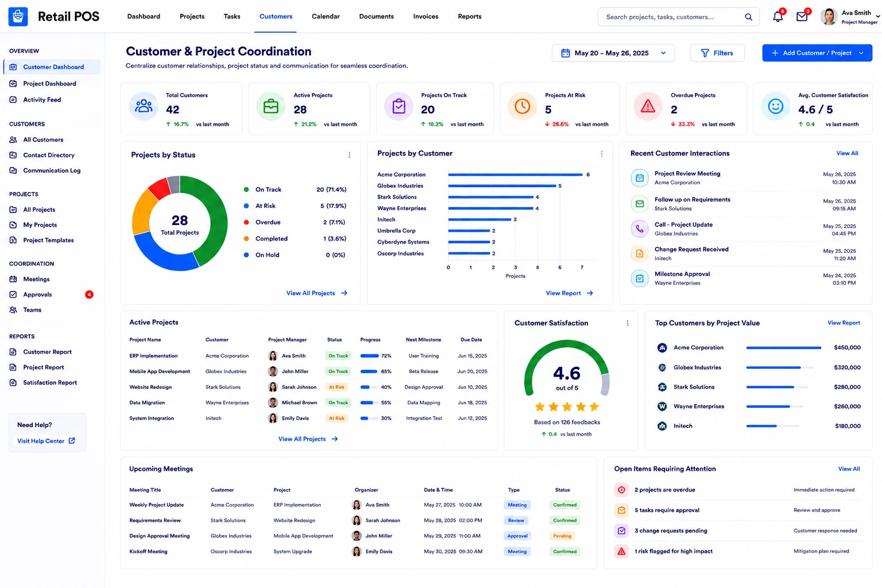The width and height of the screenshot is (882, 588).
Task: Click the Project Review Meeting calendar icon
Action: click(x=640, y=178)
